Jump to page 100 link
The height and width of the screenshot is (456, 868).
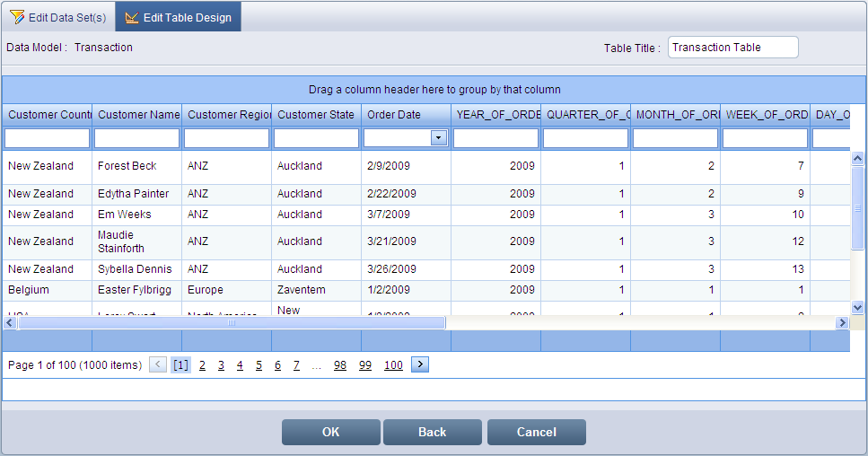click(x=393, y=365)
